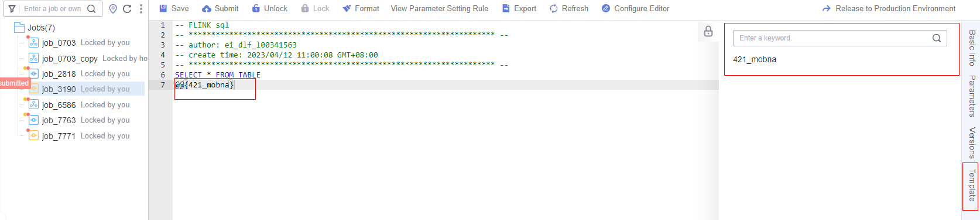Export the job
Screen dimensions: 980x220
click(x=519, y=8)
